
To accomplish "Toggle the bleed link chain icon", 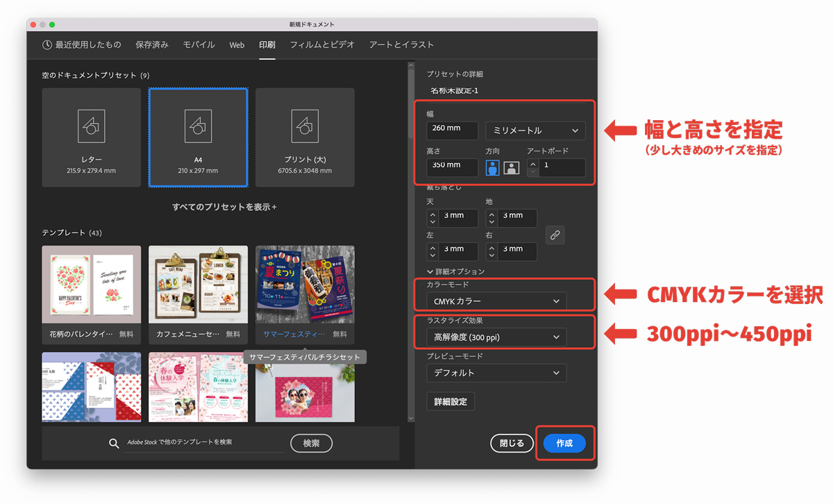I will point(555,235).
